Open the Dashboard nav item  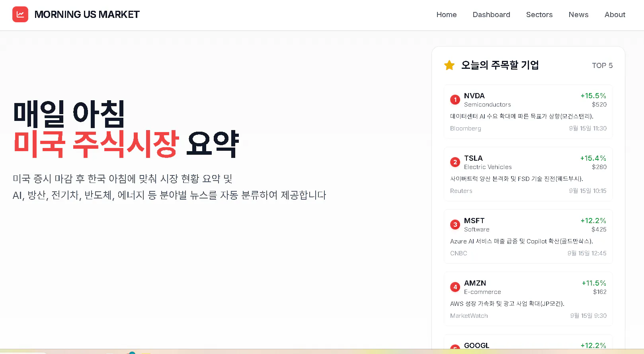[x=491, y=15]
